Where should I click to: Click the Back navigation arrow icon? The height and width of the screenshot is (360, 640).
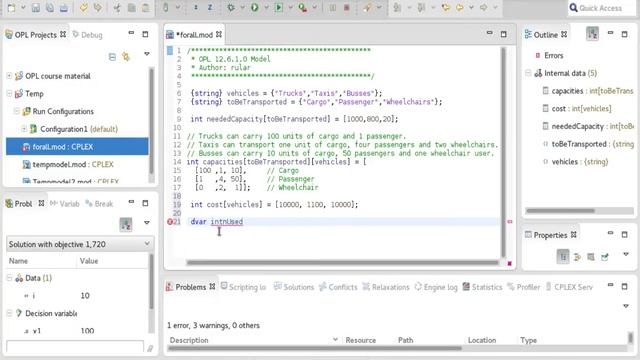coord(460,7)
